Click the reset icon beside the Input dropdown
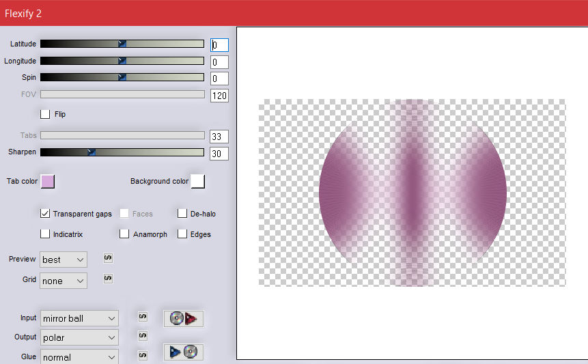Screen dimensions: 588x364 [143, 317]
